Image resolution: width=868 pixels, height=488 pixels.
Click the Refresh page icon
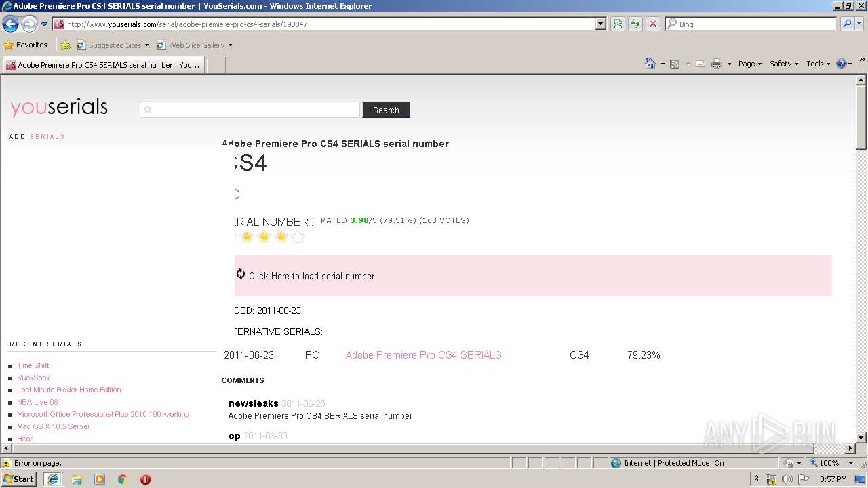click(x=635, y=24)
